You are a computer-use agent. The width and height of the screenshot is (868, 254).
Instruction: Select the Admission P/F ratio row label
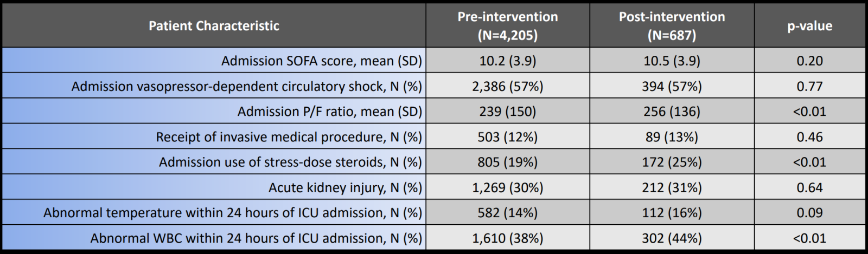coord(329,112)
